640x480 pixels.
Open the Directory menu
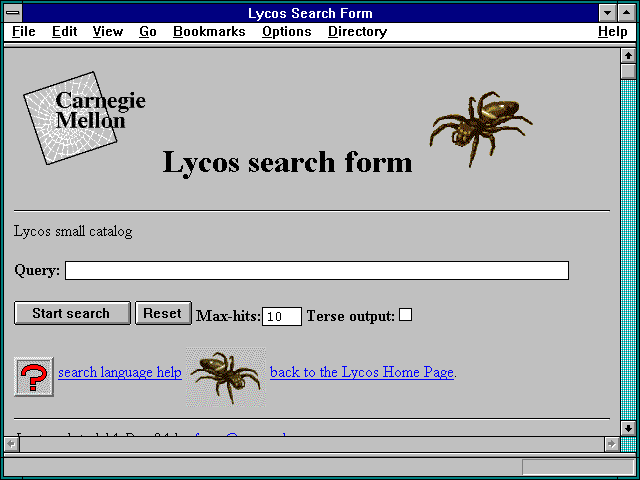(x=358, y=32)
